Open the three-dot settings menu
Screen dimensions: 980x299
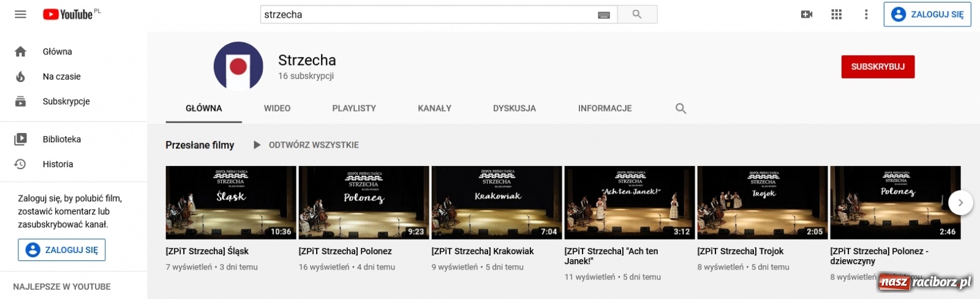click(865, 14)
